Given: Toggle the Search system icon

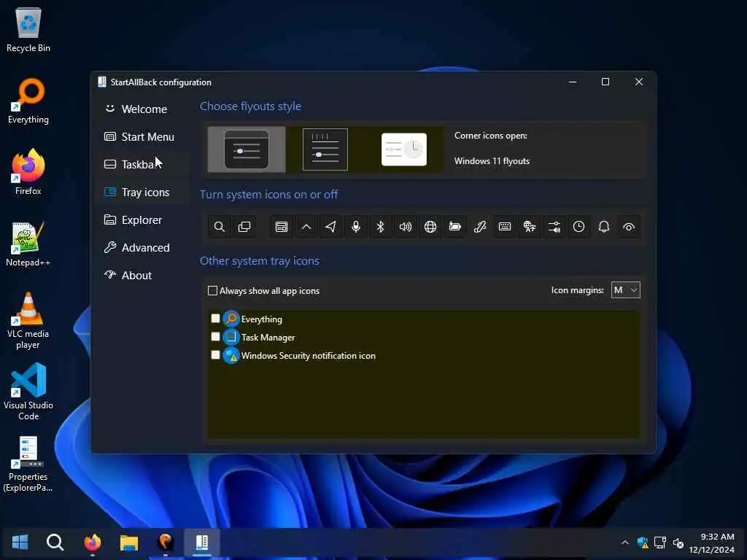Looking at the screenshot, I should pos(219,227).
